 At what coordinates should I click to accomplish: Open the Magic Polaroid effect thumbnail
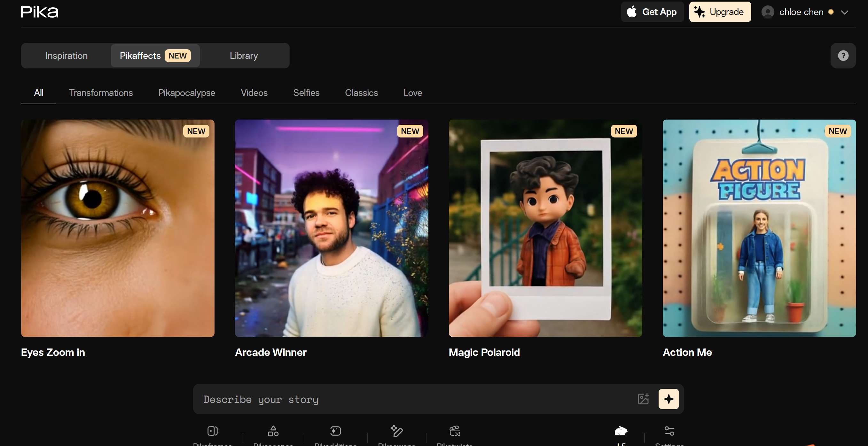coord(545,228)
